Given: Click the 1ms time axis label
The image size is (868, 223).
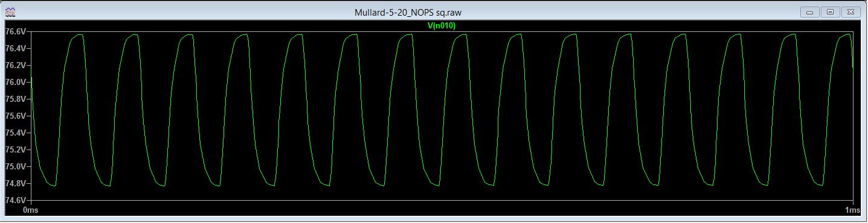Looking at the screenshot, I should [x=852, y=210].
